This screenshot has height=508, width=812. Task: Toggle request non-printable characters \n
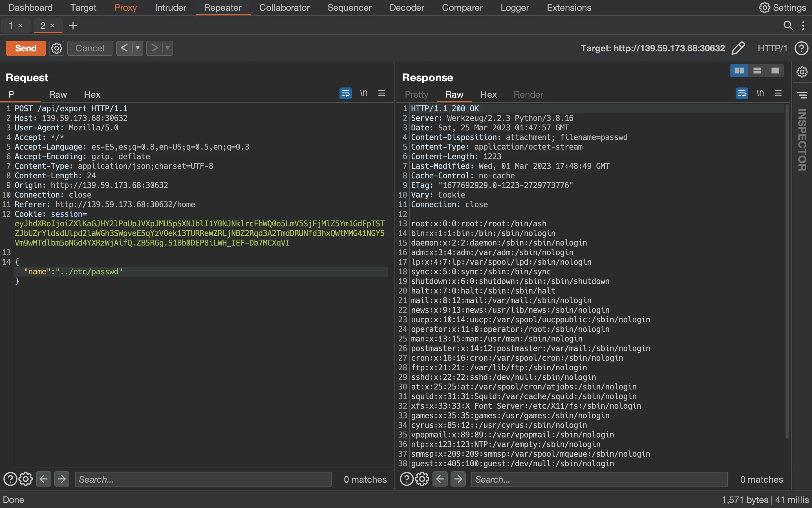tap(364, 93)
